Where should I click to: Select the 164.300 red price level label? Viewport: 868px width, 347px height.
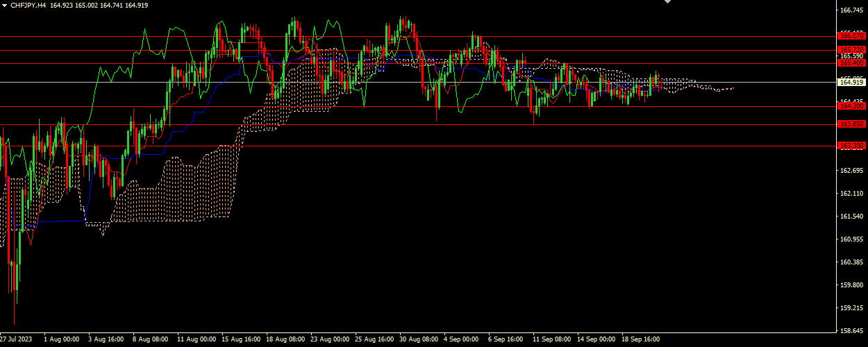click(851, 106)
